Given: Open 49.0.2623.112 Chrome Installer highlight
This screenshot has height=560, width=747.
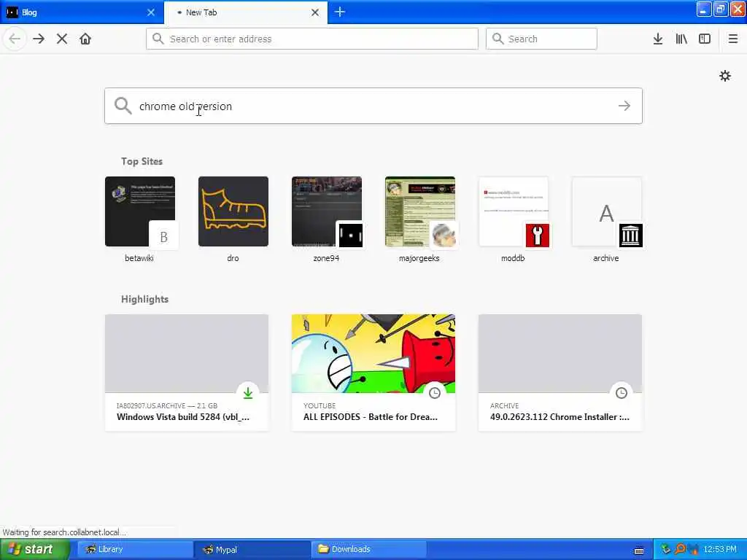Looking at the screenshot, I should click(x=560, y=373).
